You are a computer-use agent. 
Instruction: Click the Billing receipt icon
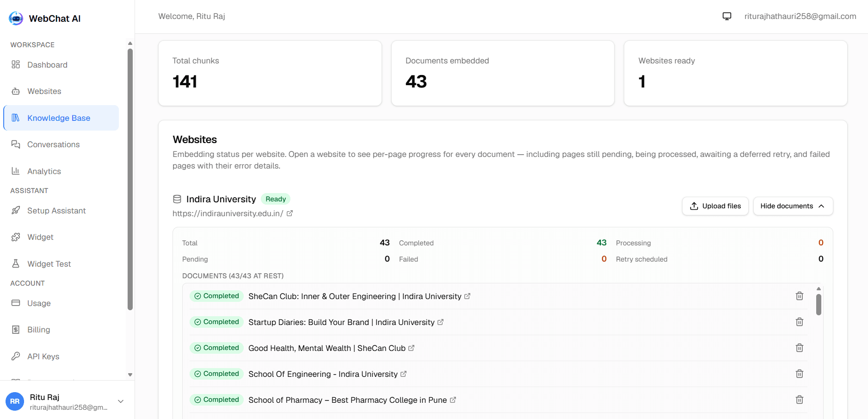coord(16,330)
